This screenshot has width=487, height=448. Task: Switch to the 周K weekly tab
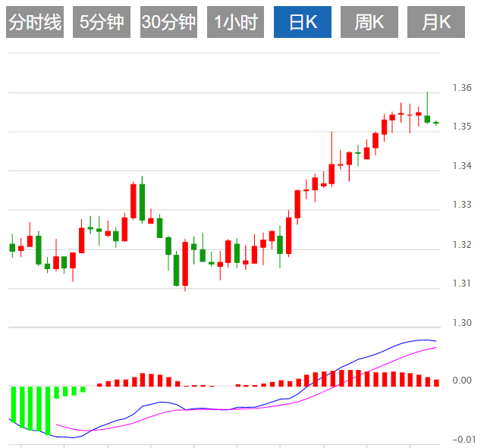(x=369, y=22)
